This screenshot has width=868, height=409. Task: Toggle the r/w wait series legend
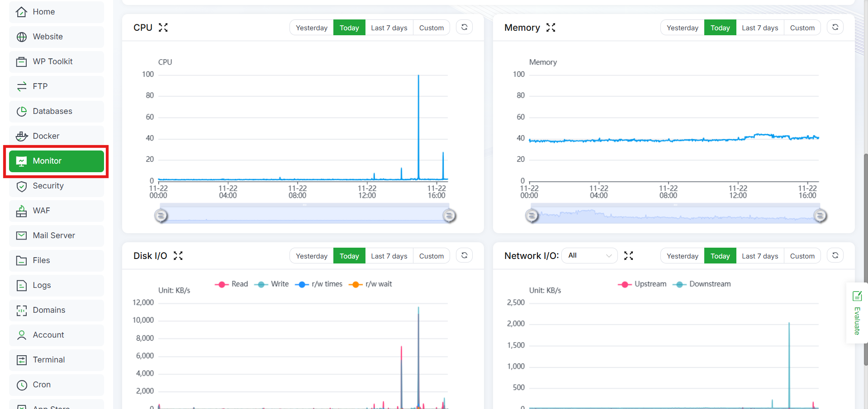[x=370, y=284]
